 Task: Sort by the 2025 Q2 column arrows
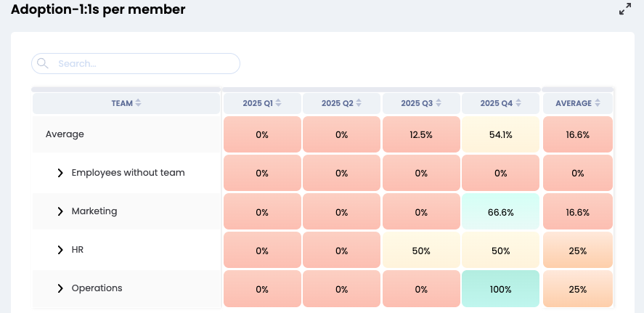tap(358, 104)
